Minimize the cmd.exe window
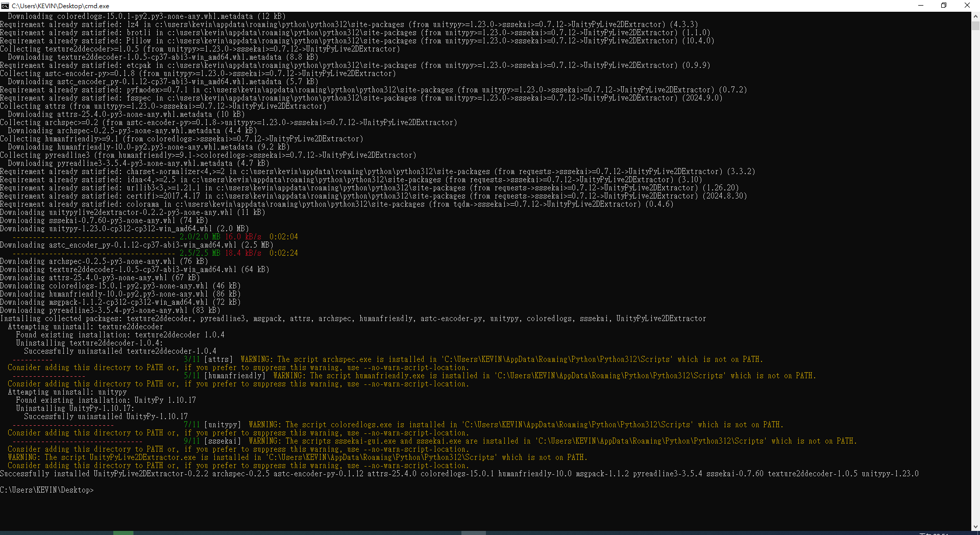The width and height of the screenshot is (980, 535). coord(921,6)
